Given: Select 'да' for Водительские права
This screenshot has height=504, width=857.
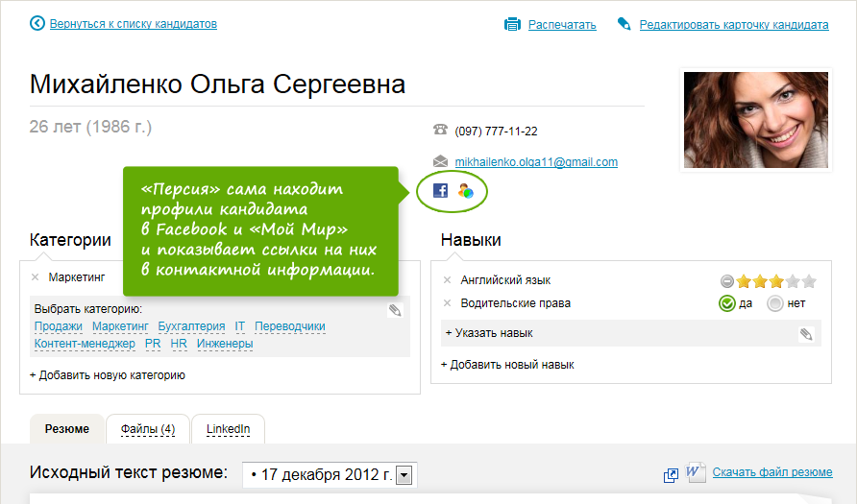Looking at the screenshot, I should point(728,304).
